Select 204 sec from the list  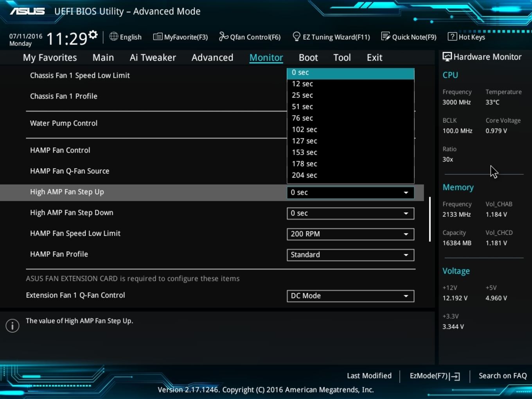[x=350, y=175]
